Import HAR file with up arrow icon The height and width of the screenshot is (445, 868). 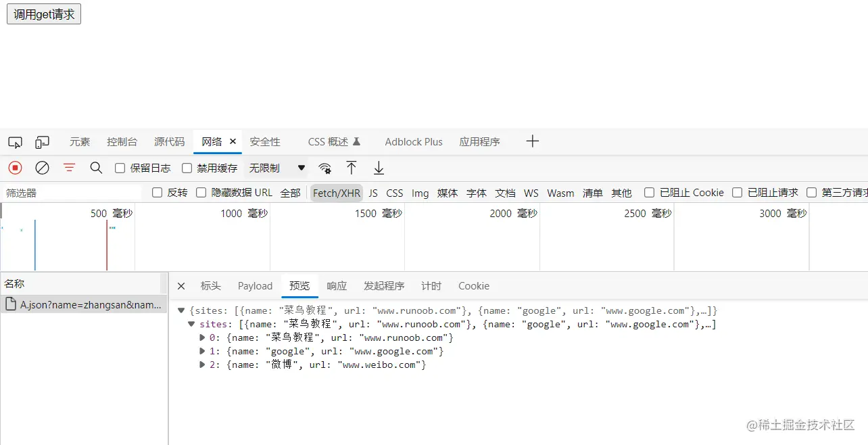(351, 168)
